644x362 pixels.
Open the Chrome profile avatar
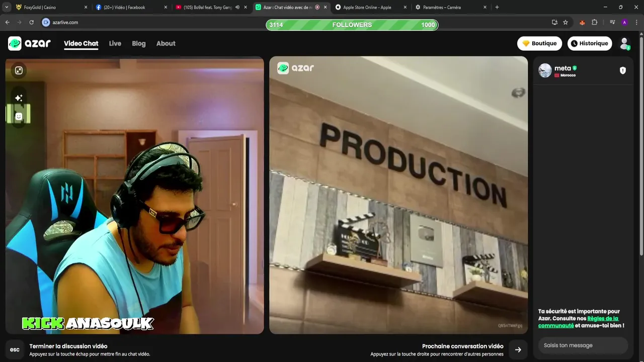click(624, 22)
